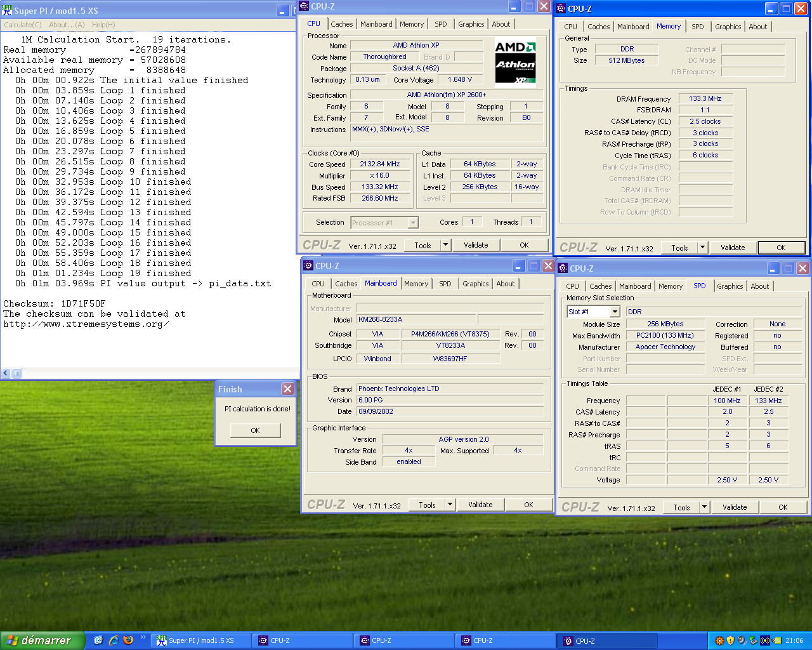Click the AMD Athlon XP logo image
The height and width of the screenshot is (650, 812).
point(515,62)
